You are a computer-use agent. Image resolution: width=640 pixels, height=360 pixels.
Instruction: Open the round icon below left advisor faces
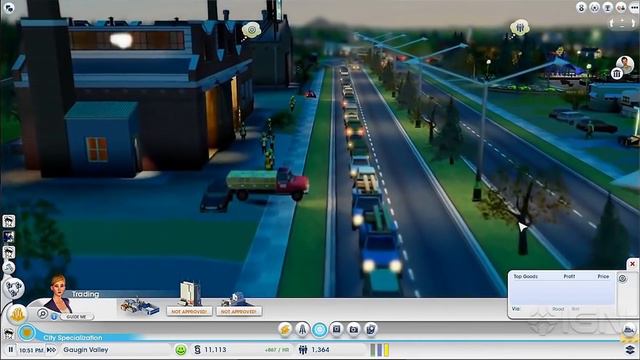9,268
